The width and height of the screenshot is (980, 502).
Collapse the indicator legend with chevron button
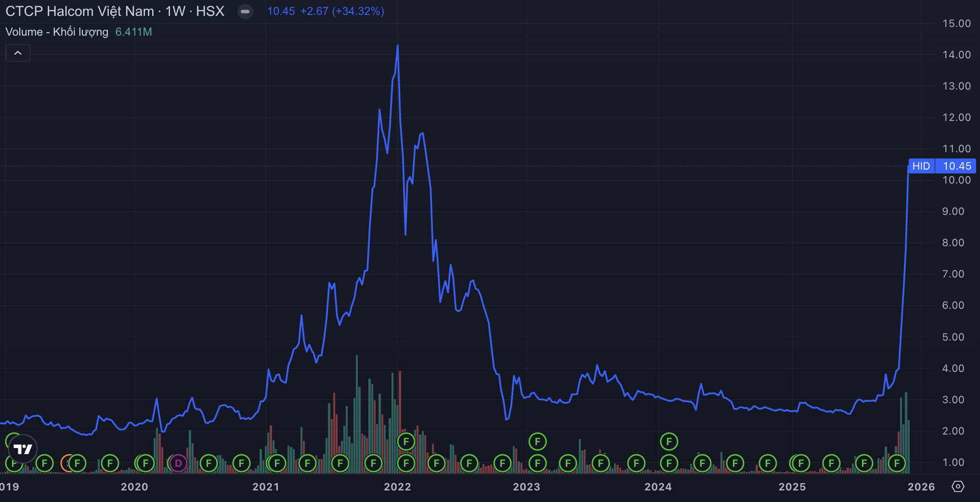(x=18, y=53)
